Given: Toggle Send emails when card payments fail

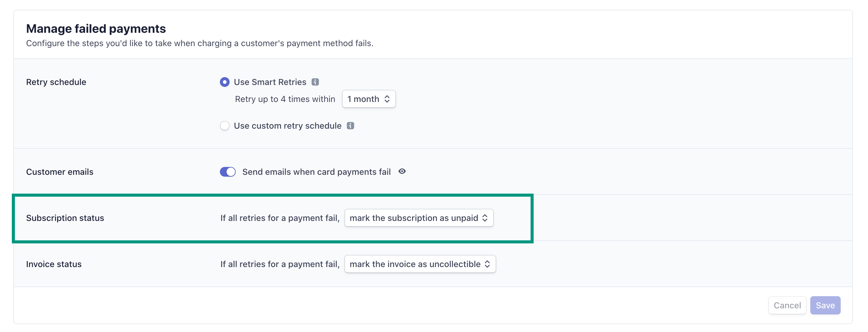Looking at the screenshot, I should 228,172.
